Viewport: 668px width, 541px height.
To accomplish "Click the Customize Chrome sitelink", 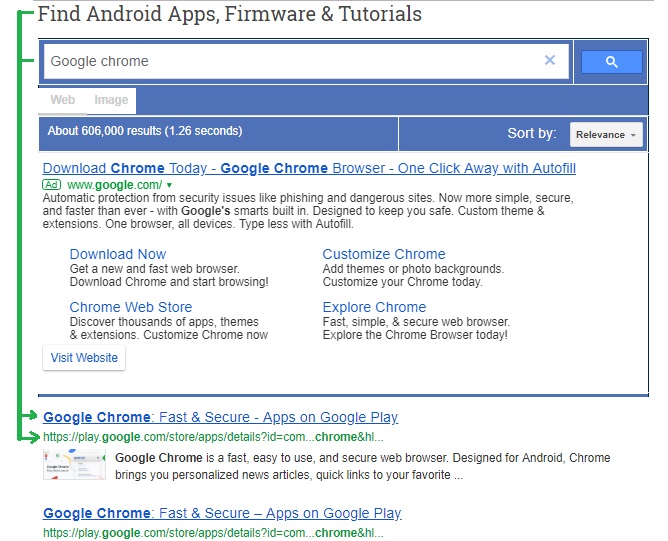I will point(384,254).
